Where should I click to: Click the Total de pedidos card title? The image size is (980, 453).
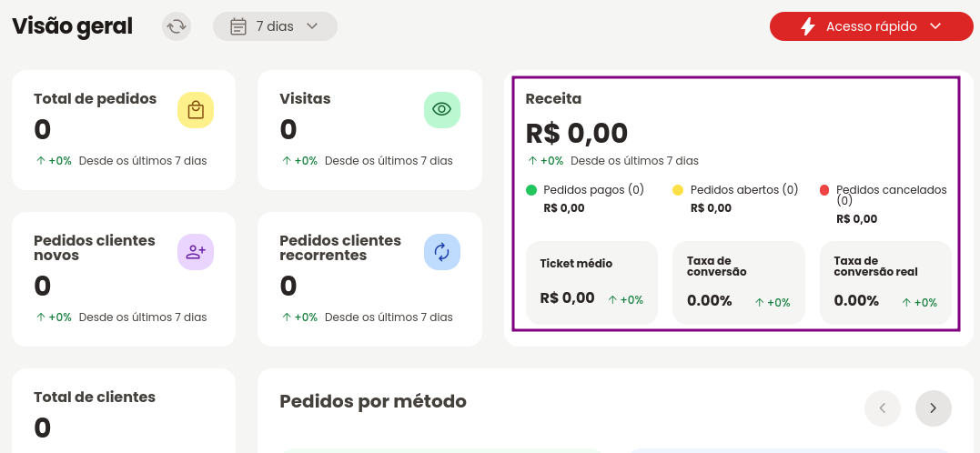click(95, 99)
